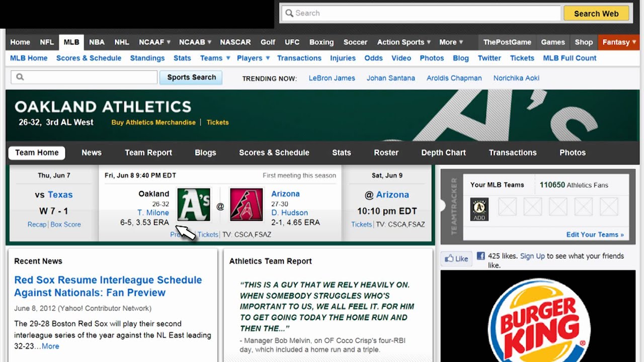The width and height of the screenshot is (644, 362).
Task: Open the Transactions team tab
Action: pos(513,152)
